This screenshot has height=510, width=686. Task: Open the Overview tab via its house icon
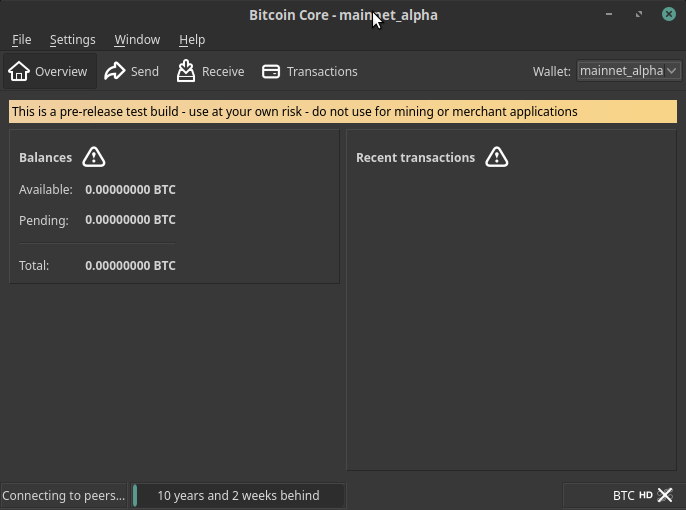tap(19, 71)
